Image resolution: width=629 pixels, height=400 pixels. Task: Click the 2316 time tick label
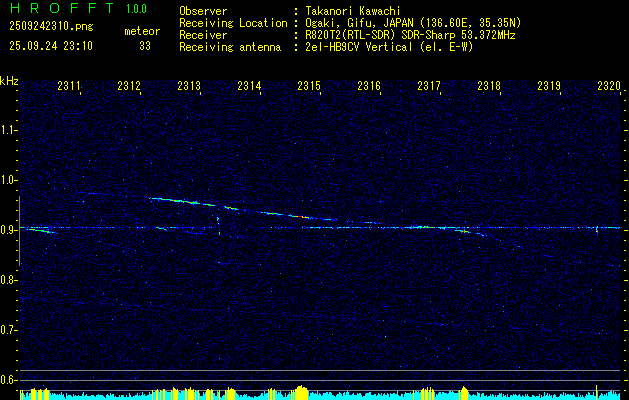369,86
